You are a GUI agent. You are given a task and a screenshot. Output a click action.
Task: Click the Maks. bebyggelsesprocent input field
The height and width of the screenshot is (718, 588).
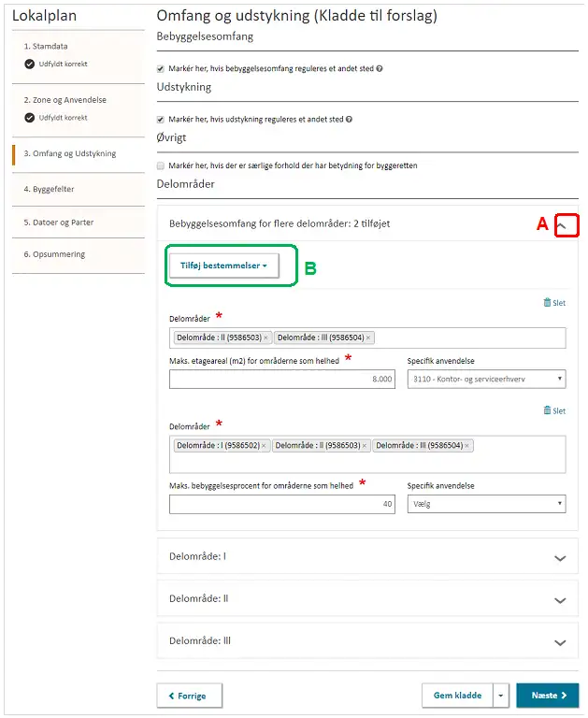282,504
